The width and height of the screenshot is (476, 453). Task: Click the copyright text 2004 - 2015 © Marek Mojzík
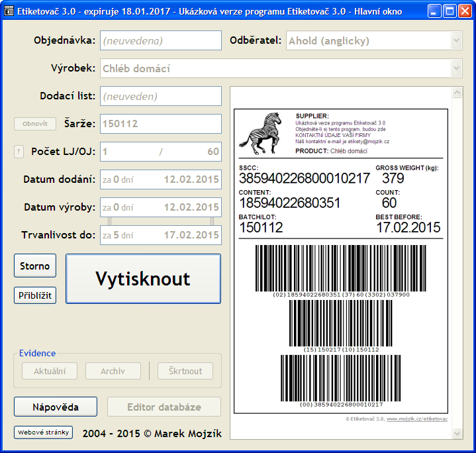point(152,433)
